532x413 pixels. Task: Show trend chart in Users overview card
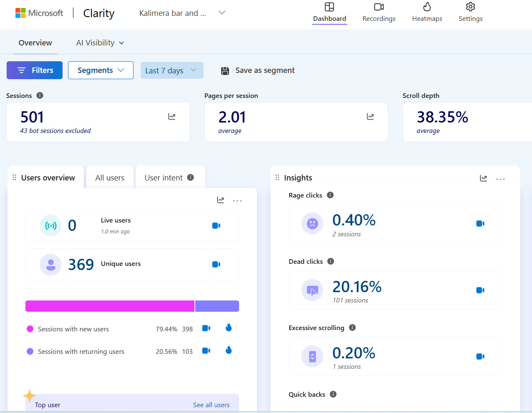(221, 200)
